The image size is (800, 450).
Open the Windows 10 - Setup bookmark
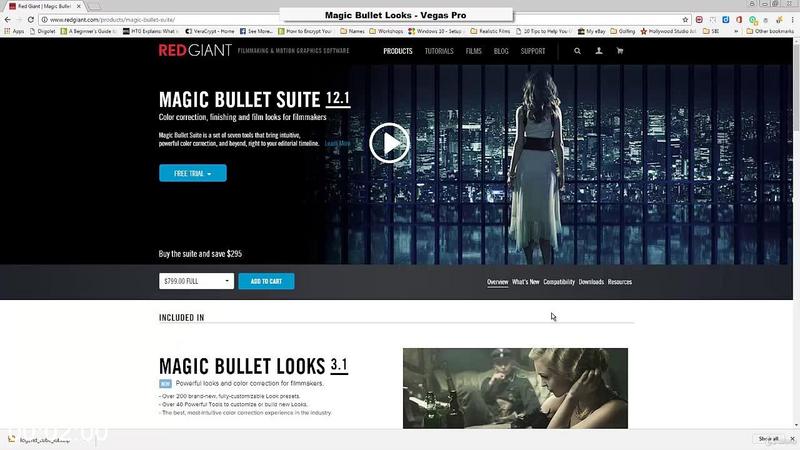(435, 31)
